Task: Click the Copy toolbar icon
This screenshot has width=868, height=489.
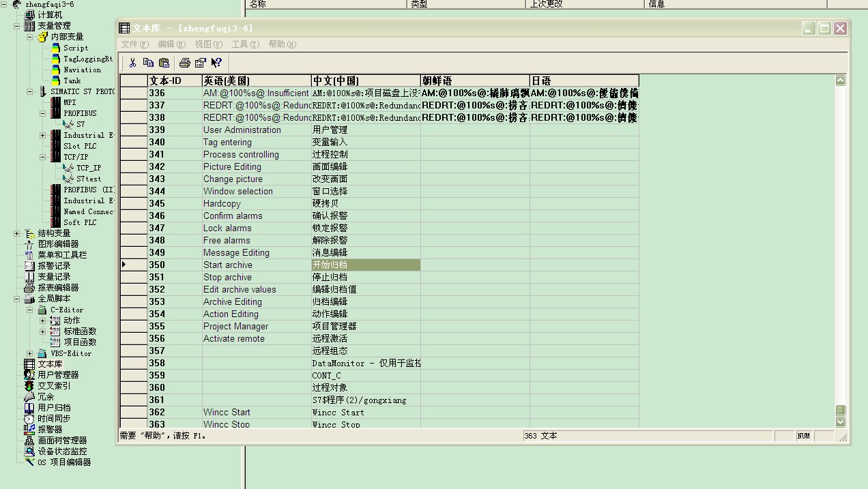Action: (148, 63)
